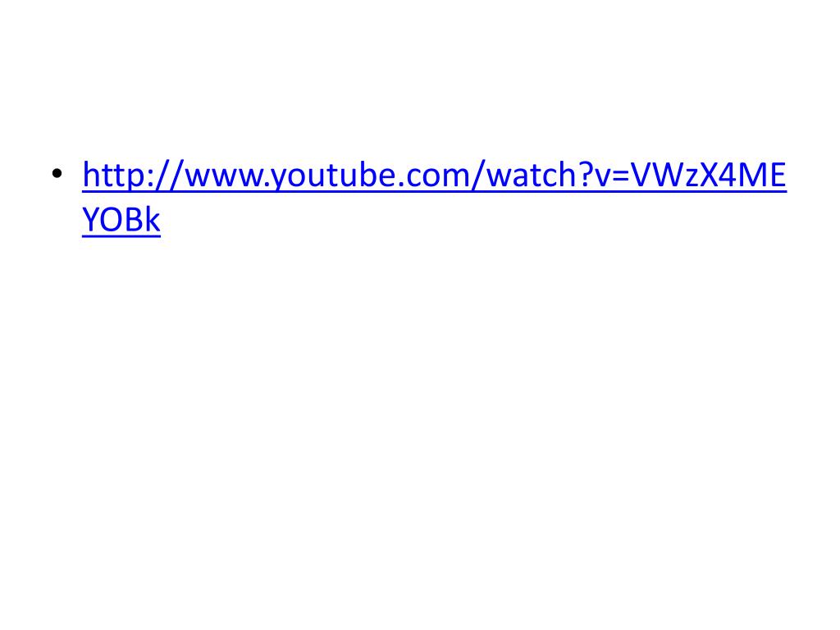This screenshot has width=840, height=630.
Task: Click the capital 'Y' starting second line
Action: (x=90, y=219)
